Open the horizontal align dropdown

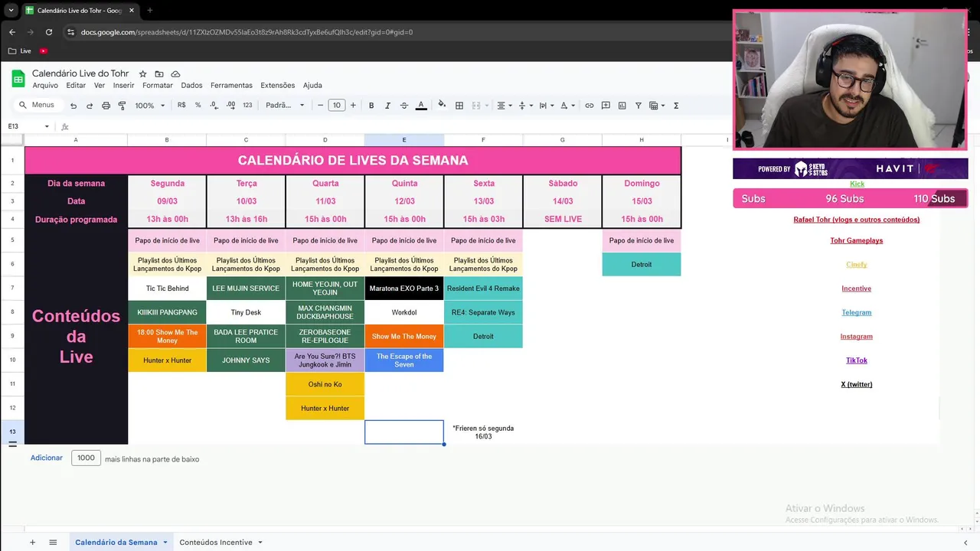pos(504,106)
